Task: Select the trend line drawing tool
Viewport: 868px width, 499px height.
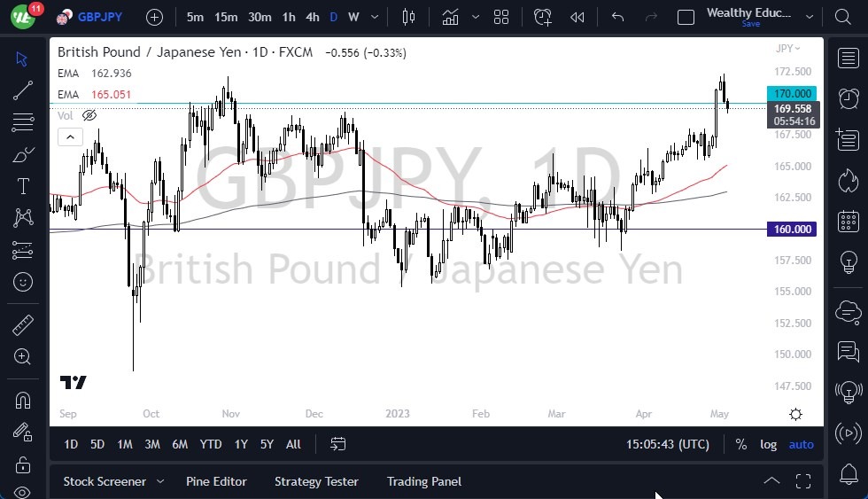Action: [23, 90]
